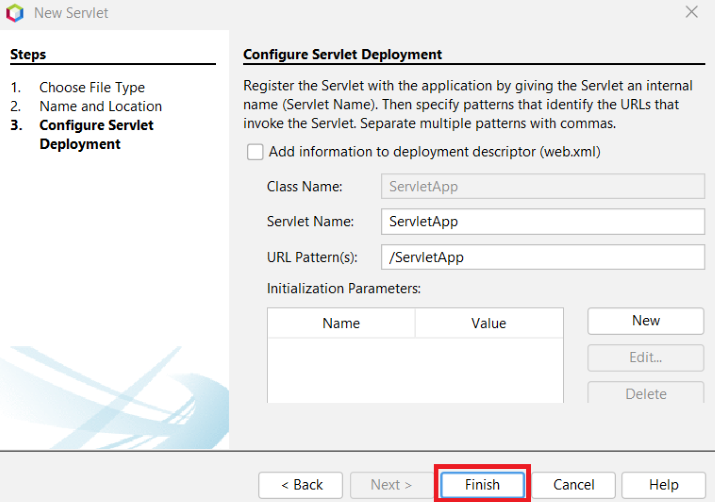
Task: Open Help for this wizard
Action: point(663,485)
